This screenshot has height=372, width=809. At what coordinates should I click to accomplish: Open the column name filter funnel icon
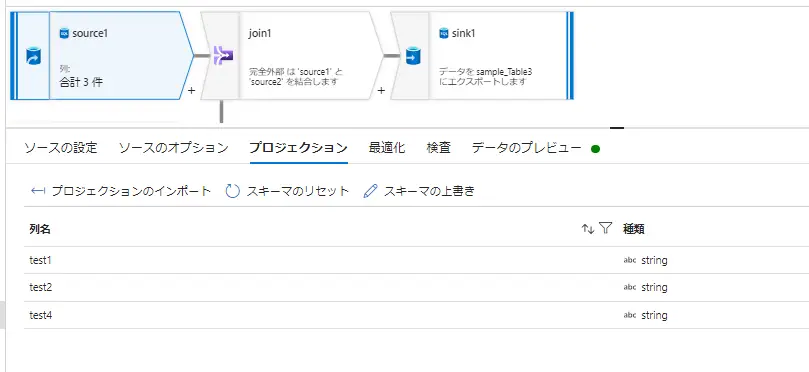(x=605, y=228)
